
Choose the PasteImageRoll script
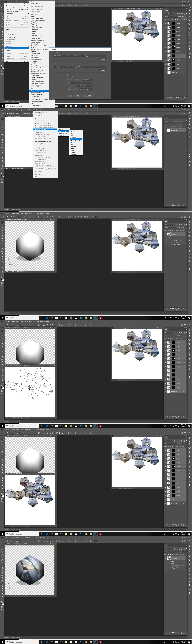[39, 87]
